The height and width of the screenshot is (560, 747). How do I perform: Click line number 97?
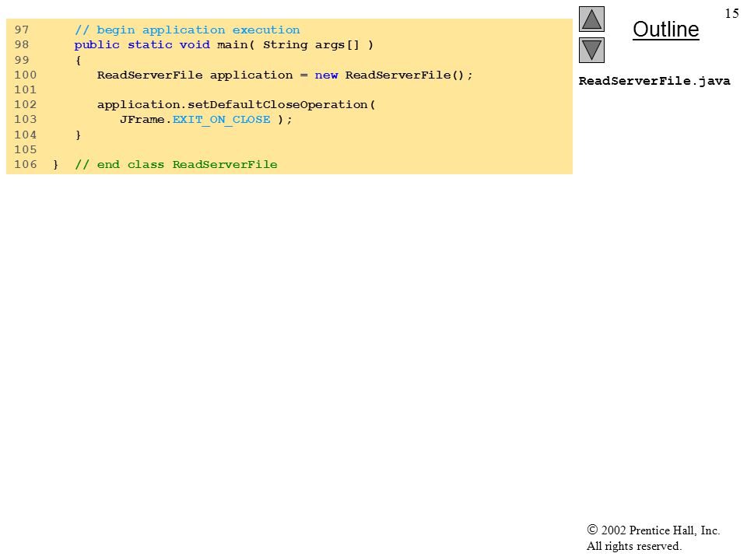(22, 30)
